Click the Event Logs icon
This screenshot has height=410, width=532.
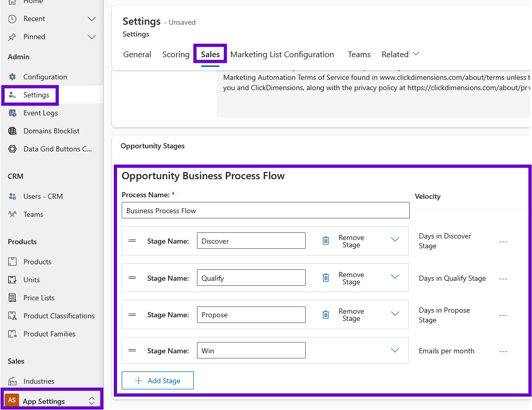[x=12, y=113]
